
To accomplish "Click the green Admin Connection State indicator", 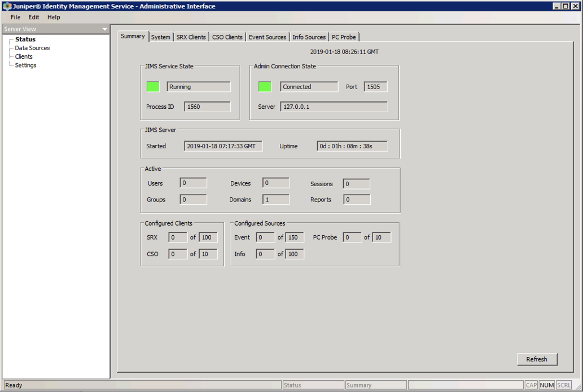I will 265,86.
